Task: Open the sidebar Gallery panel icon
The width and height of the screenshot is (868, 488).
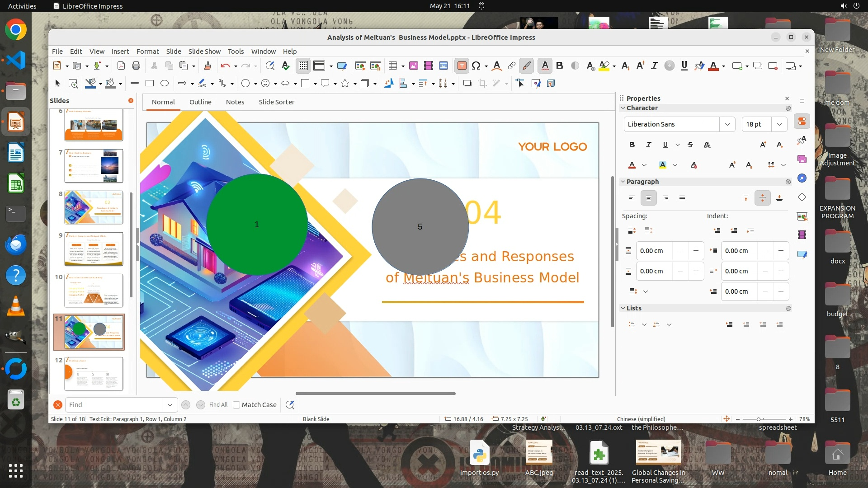Action: (802, 159)
